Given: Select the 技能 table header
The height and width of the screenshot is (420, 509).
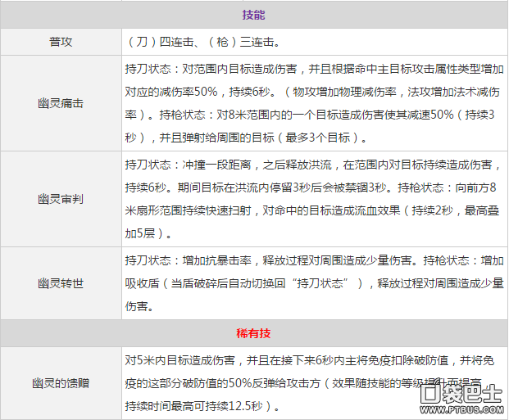Looking at the screenshot, I should point(254,15).
